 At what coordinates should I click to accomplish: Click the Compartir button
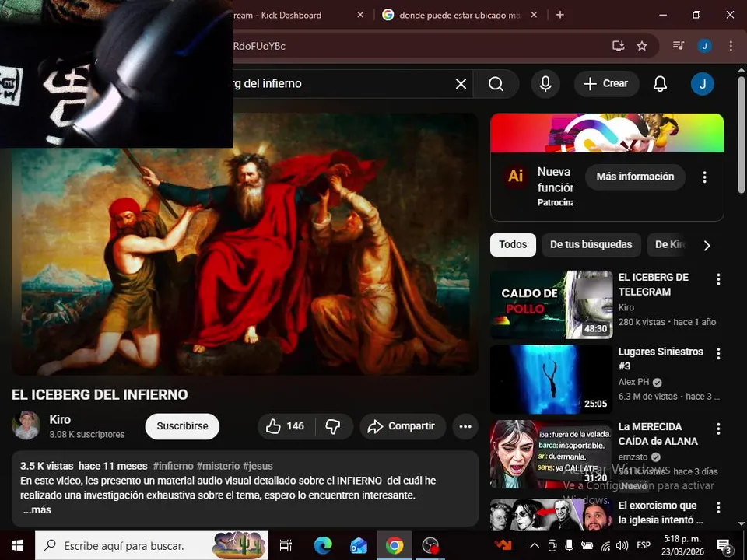pos(403,426)
